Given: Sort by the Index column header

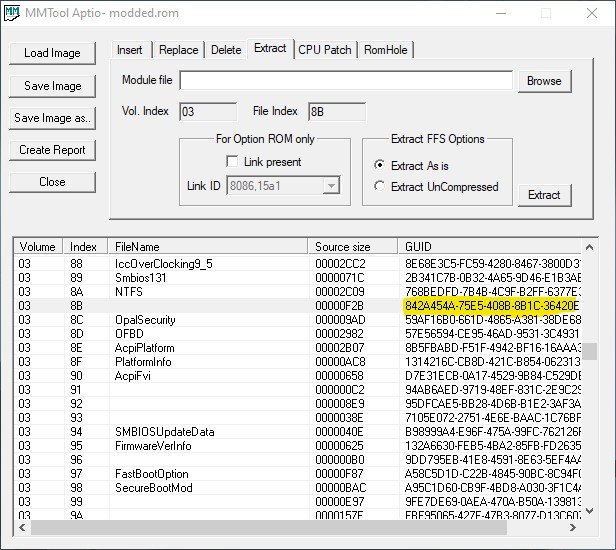Looking at the screenshot, I should point(85,247).
